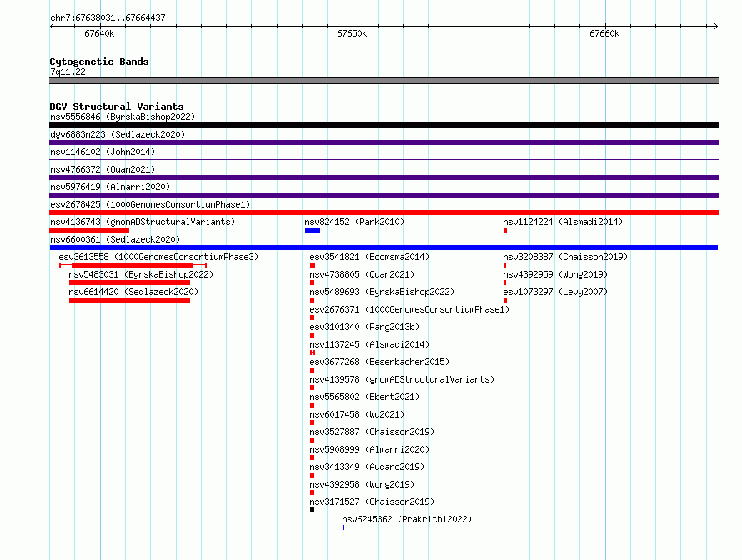
Task: Select nsv4738805 (Quan2021) variant label
Action: (x=362, y=274)
